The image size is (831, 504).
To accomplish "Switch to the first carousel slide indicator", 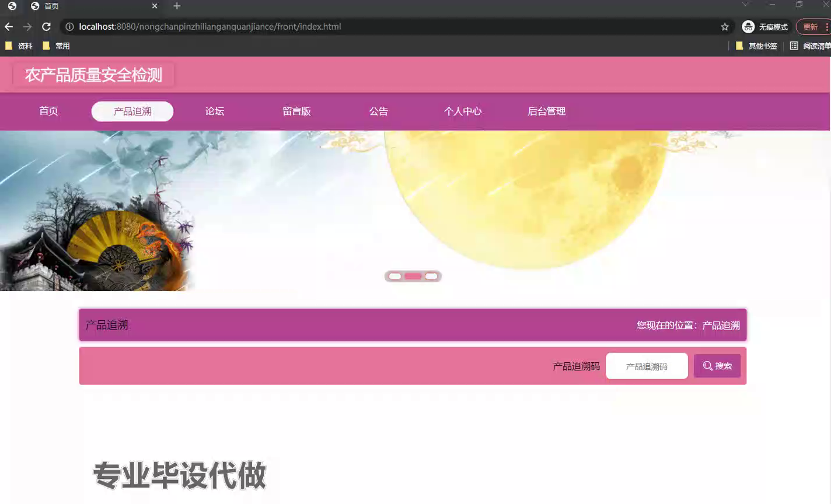I will (x=395, y=276).
